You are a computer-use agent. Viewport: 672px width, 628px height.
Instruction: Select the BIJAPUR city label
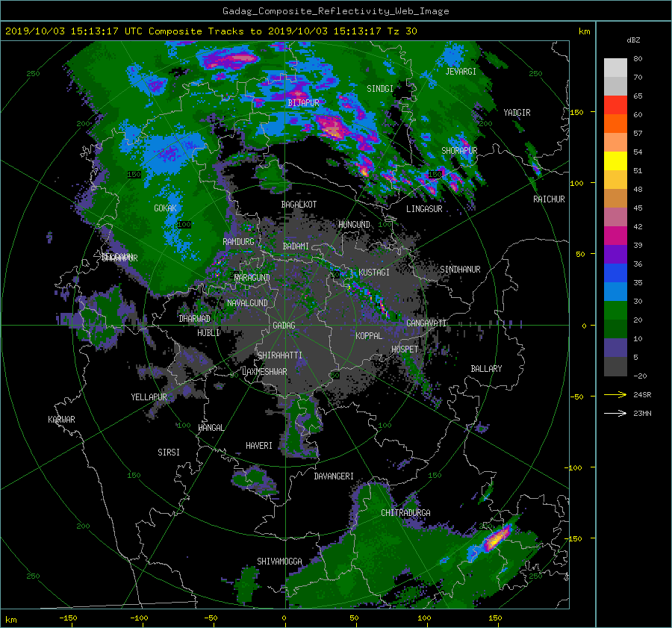303,103
